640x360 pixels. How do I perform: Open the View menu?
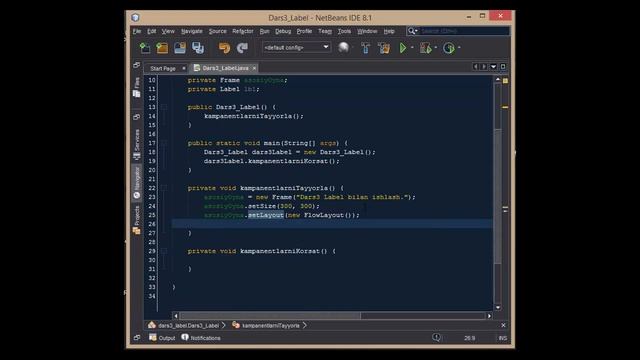pyautogui.click(x=168, y=31)
